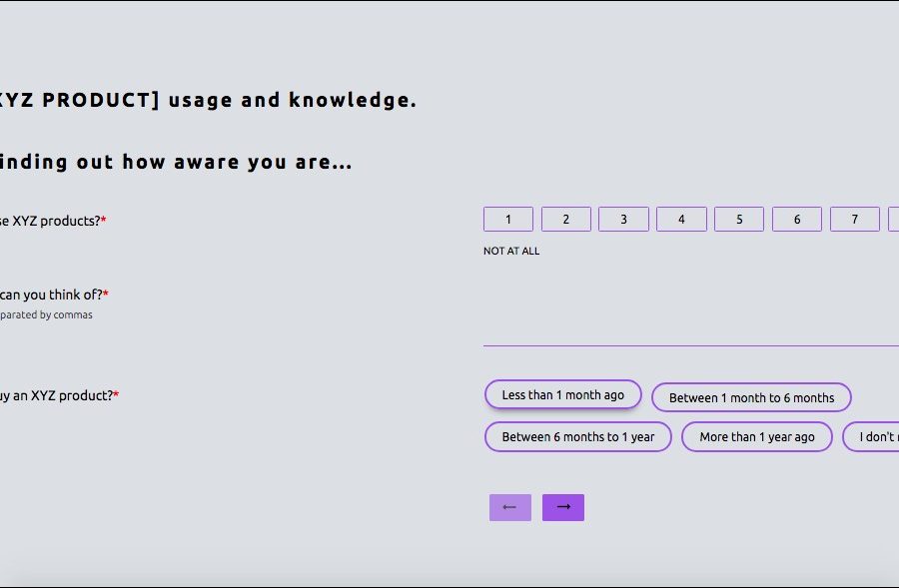Viewport: 899px width, 588px height.
Task: Click the "how aware you are..." subheading
Action: click(x=175, y=162)
